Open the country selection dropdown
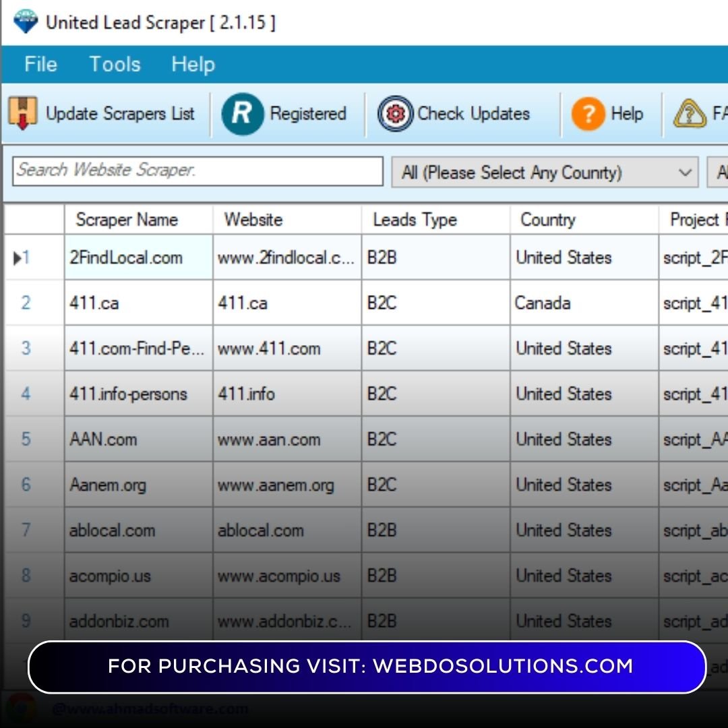Screen dimensions: 728x728 click(x=545, y=173)
